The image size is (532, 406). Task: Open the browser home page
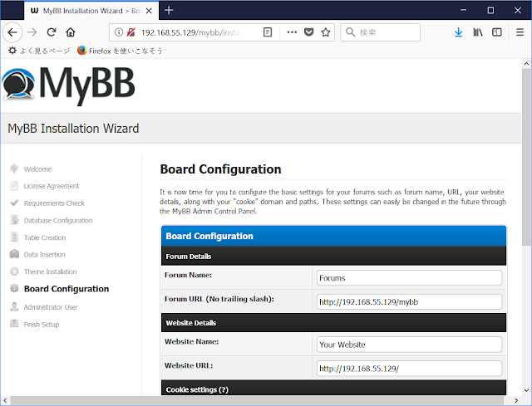(71, 32)
